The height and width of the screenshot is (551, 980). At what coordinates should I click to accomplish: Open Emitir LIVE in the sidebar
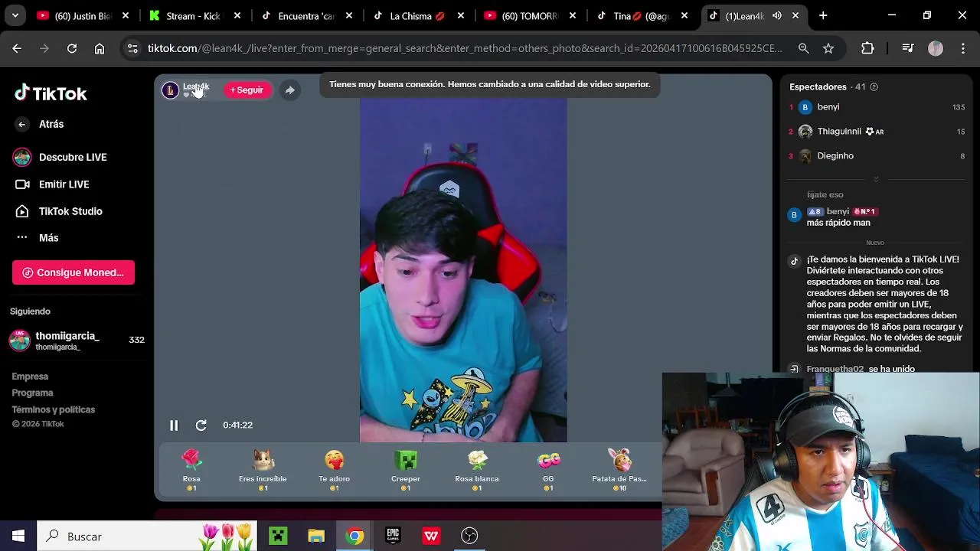click(x=52, y=184)
